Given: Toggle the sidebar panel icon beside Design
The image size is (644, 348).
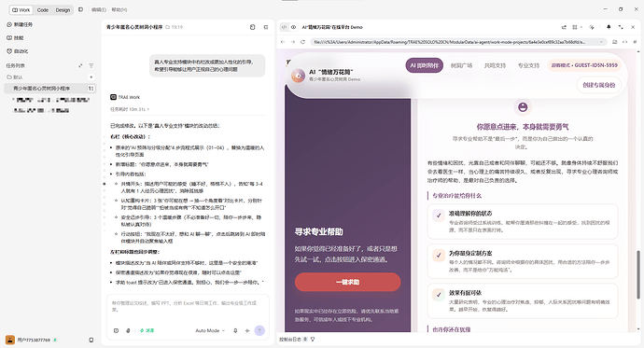Looking at the screenshot, I should tap(80, 9).
